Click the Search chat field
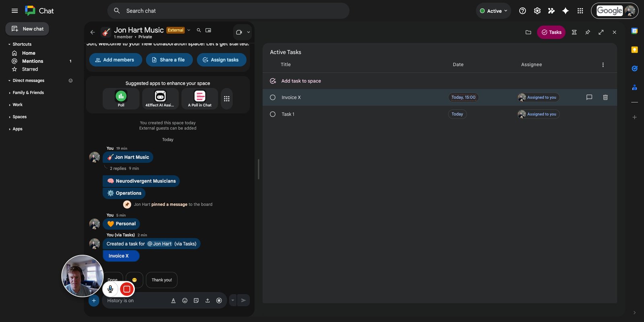 (x=228, y=11)
